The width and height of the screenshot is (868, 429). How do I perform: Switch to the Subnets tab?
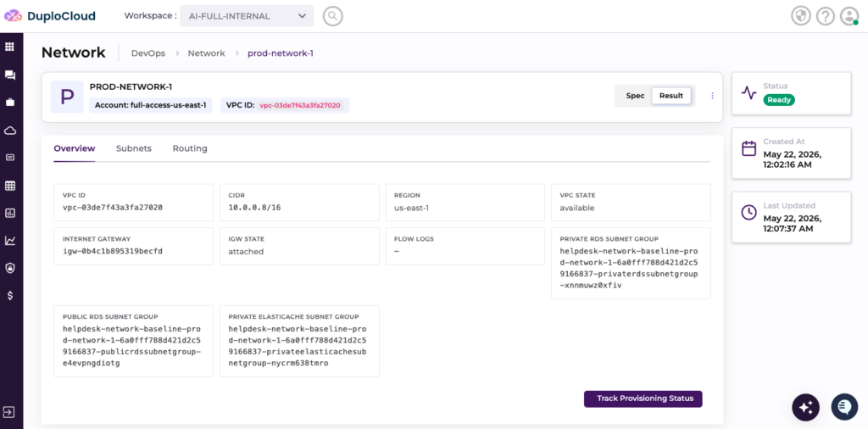pyautogui.click(x=133, y=149)
